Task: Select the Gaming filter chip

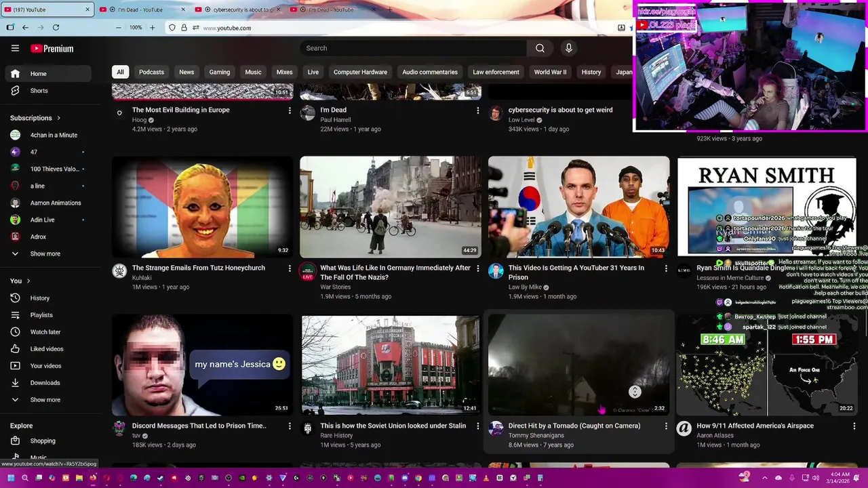Action: pos(219,72)
